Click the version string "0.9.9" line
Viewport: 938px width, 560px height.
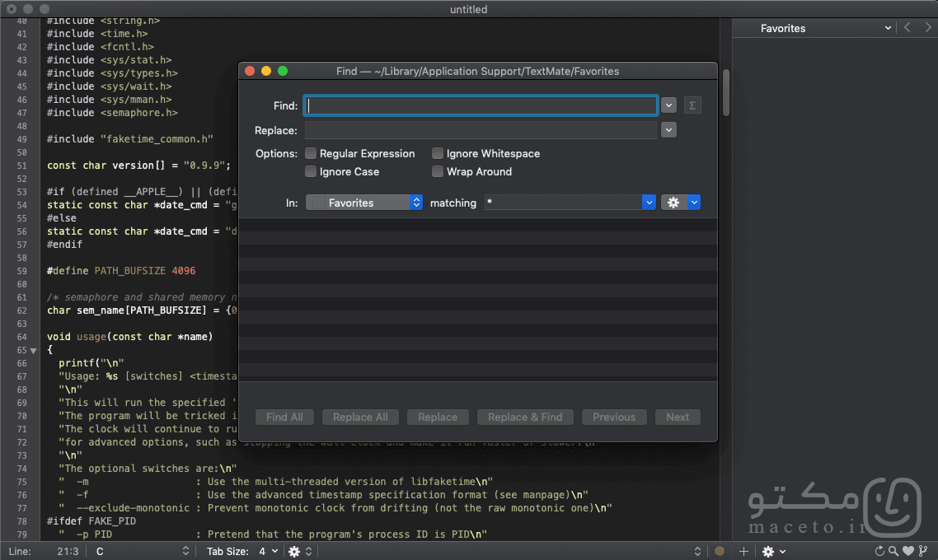coord(138,166)
